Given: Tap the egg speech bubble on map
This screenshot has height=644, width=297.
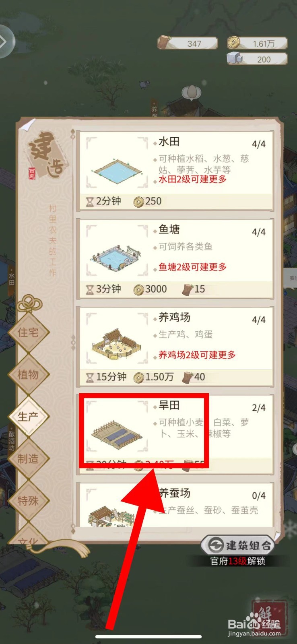Looking at the screenshot, I should (192, 93).
